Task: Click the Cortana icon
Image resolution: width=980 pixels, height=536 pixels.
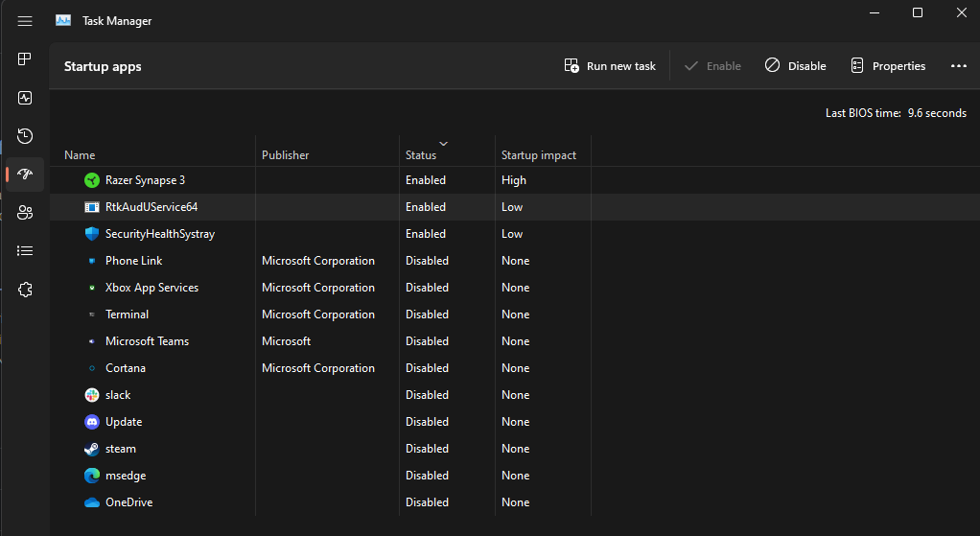Action: point(92,368)
